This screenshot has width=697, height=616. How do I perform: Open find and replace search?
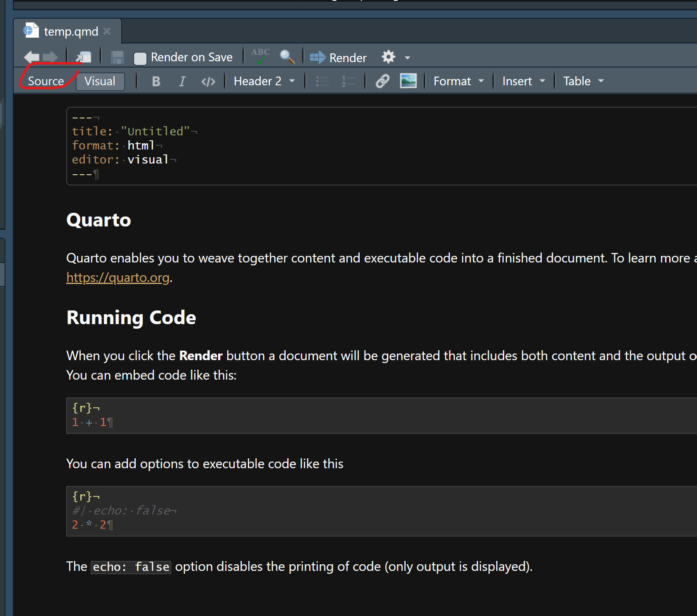click(287, 57)
